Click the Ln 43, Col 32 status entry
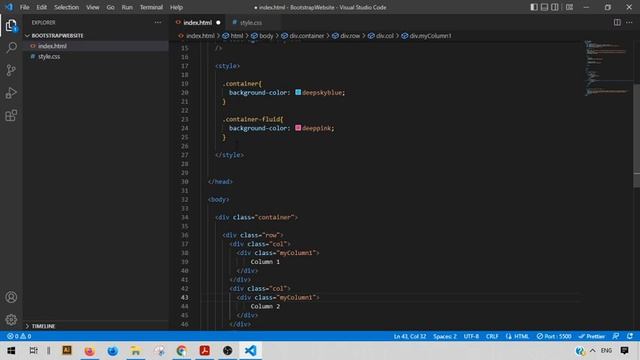This screenshot has height=360, width=640. 409,336
